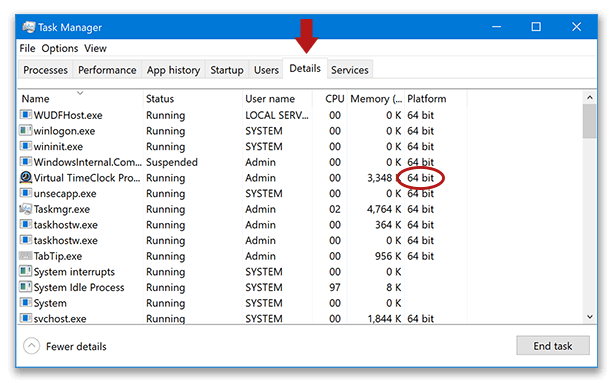Select the Details tab
The height and width of the screenshot is (383, 613).
coord(305,68)
